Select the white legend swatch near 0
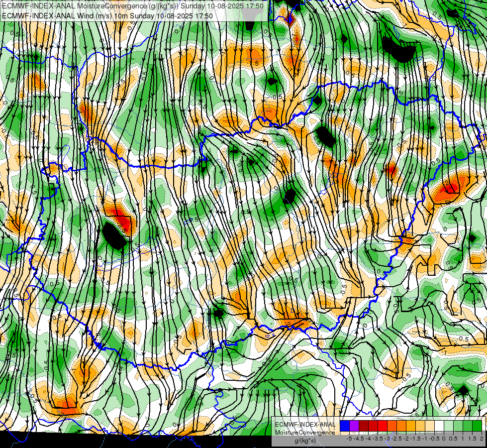 click(439, 426)
